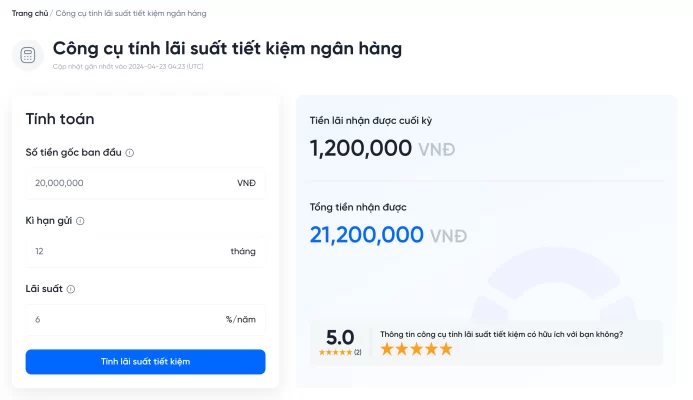Image resolution: width=693 pixels, height=400 pixels.
Task: Click breadcrumb Công cụ tính lãi suất tiết kiệm
Action: pyautogui.click(x=131, y=13)
